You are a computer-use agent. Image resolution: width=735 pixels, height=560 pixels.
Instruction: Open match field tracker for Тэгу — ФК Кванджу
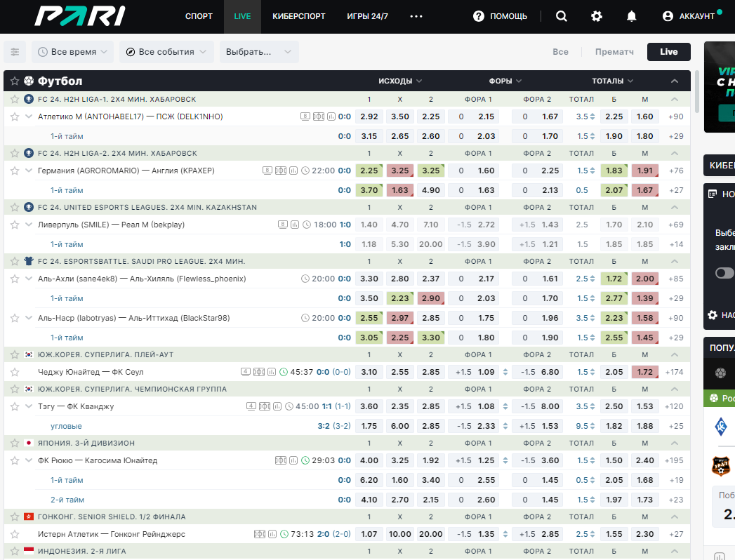click(x=265, y=406)
